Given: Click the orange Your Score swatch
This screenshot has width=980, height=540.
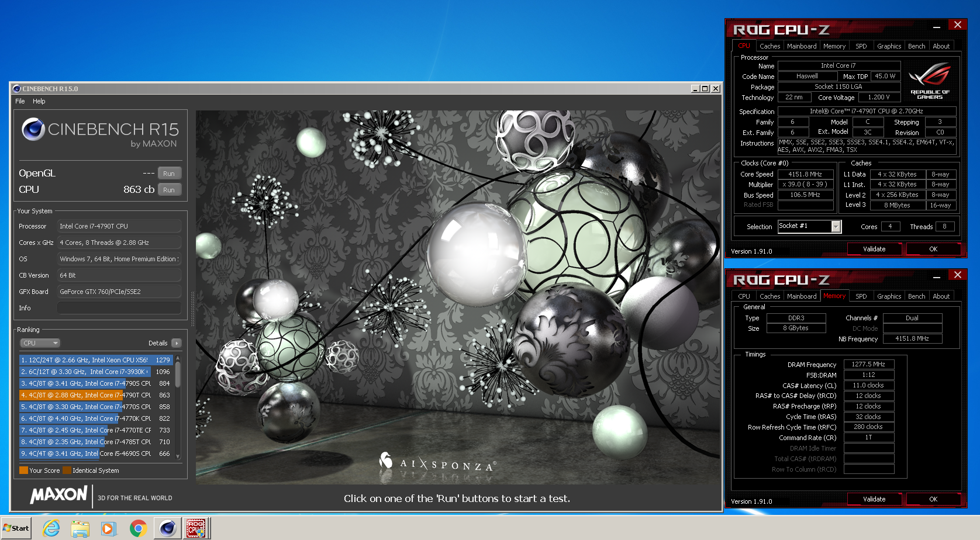Looking at the screenshot, I should click(23, 470).
